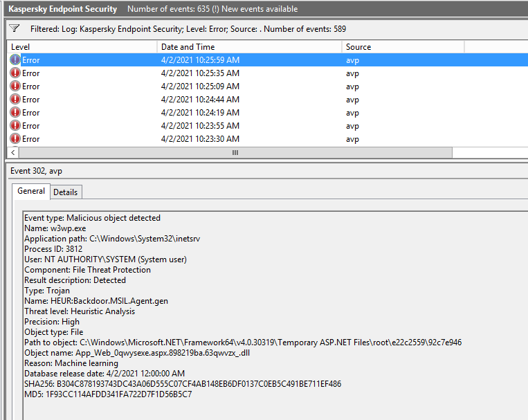Click the horizontal scrollbar thumb
This screenshot has height=420, width=528.
[x=235, y=153]
